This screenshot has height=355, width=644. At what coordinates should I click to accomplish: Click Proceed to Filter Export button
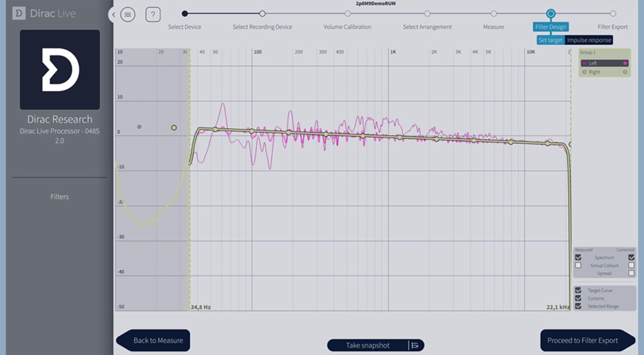[586, 340]
